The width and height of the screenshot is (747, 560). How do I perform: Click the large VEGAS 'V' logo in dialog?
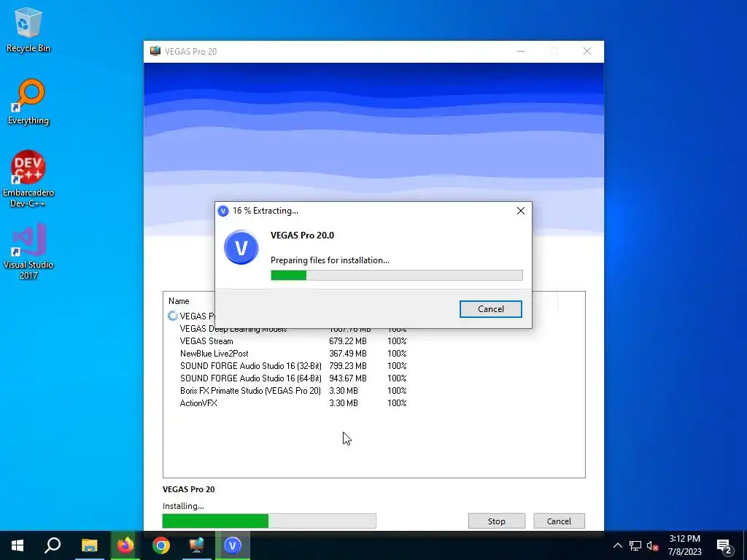[x=241, y=247]
